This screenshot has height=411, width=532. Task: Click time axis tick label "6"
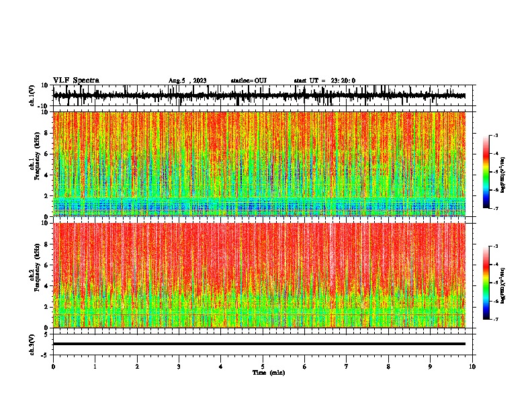305,367
